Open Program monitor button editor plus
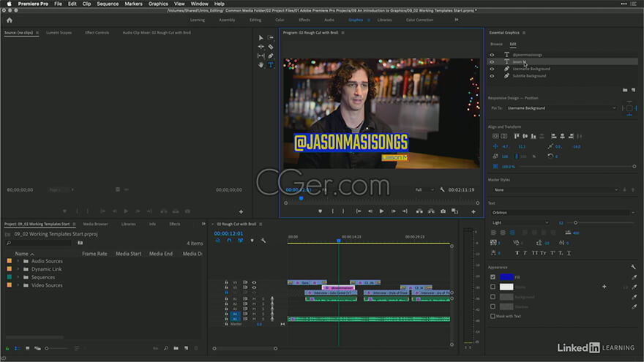644x362 pixels. click(x=473, y=212)
